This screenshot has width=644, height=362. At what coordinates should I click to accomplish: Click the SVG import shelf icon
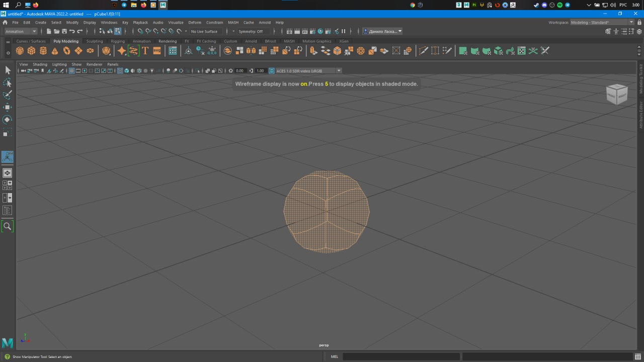pos(157,51)
